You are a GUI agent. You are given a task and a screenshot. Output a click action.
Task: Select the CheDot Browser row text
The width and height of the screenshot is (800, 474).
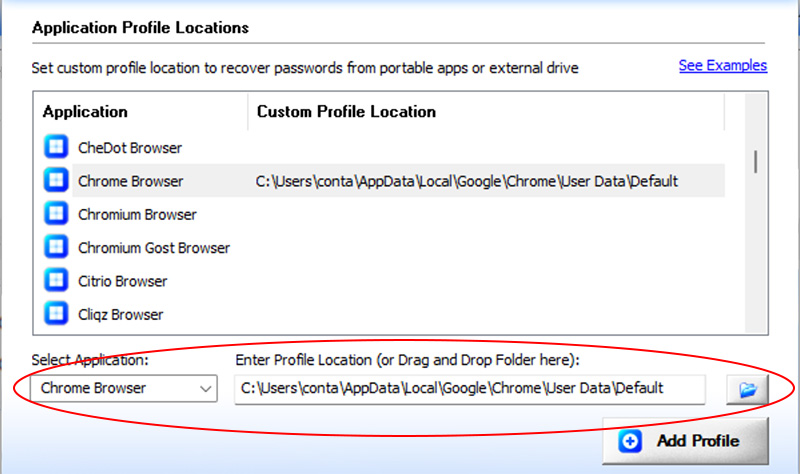tap(130, 148)
